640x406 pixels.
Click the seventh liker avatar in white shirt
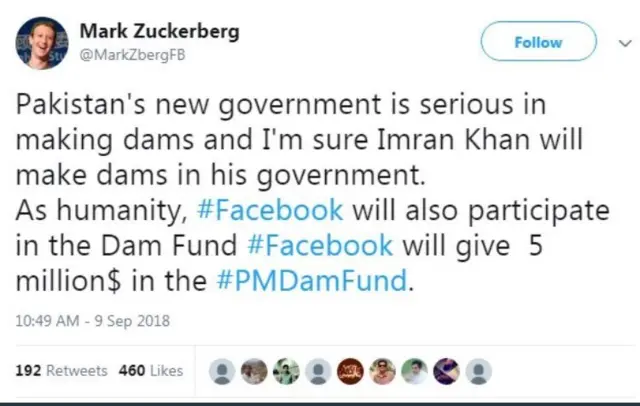pos(416,371)
